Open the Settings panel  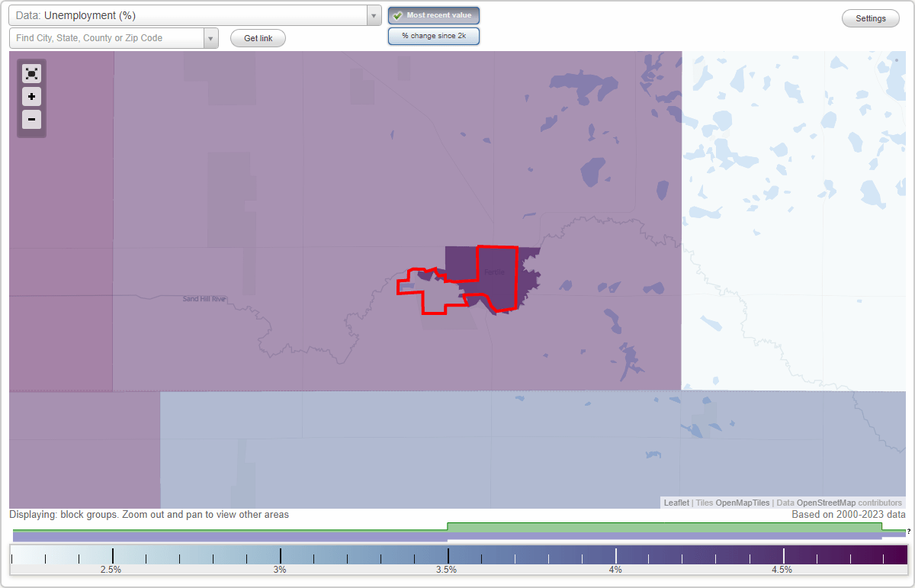click(870, 18)
